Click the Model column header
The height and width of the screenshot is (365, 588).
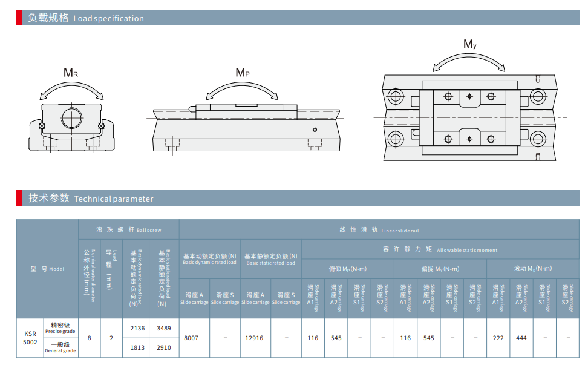47,269
